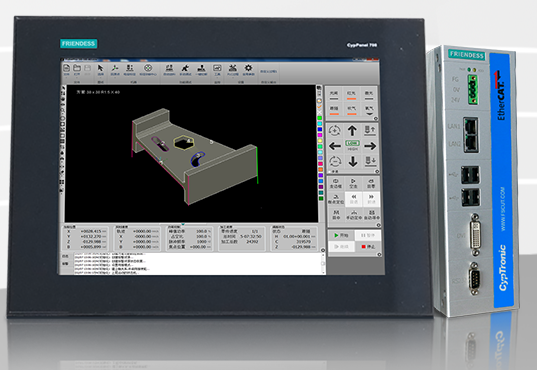Open a file with the folder icon
537x370 pixels.
(x=77, y=68)
